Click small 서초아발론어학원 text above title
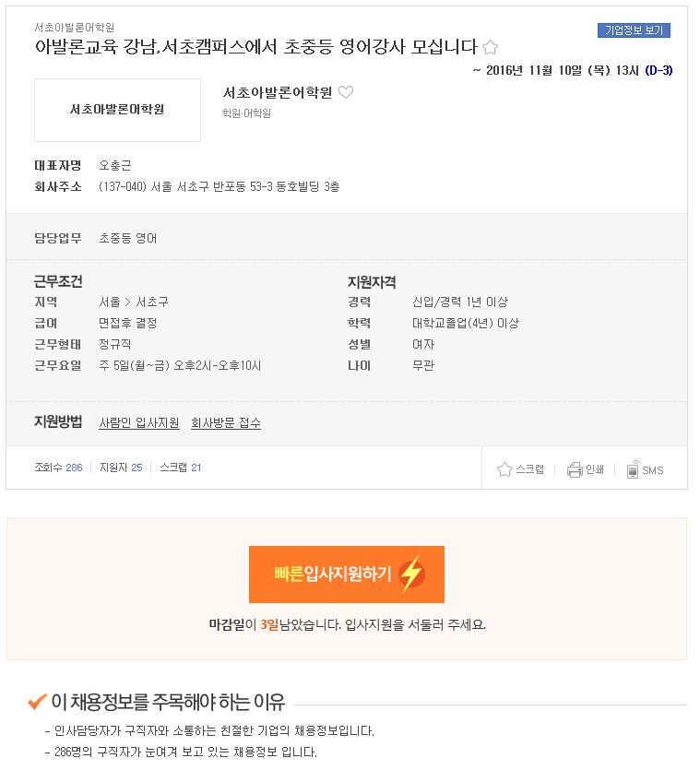Image resolution: width=700 pixels, height=770 pixels. coord(75,28)
